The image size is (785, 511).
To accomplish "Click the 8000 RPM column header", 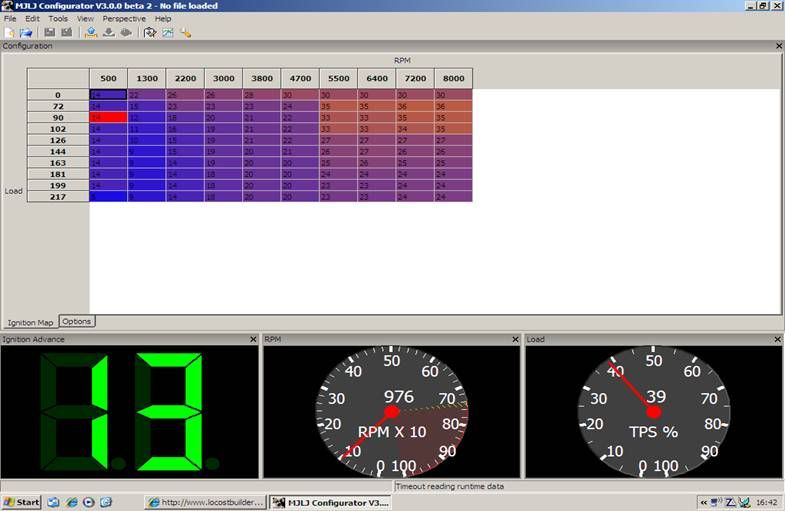I will tap(453, 78).
